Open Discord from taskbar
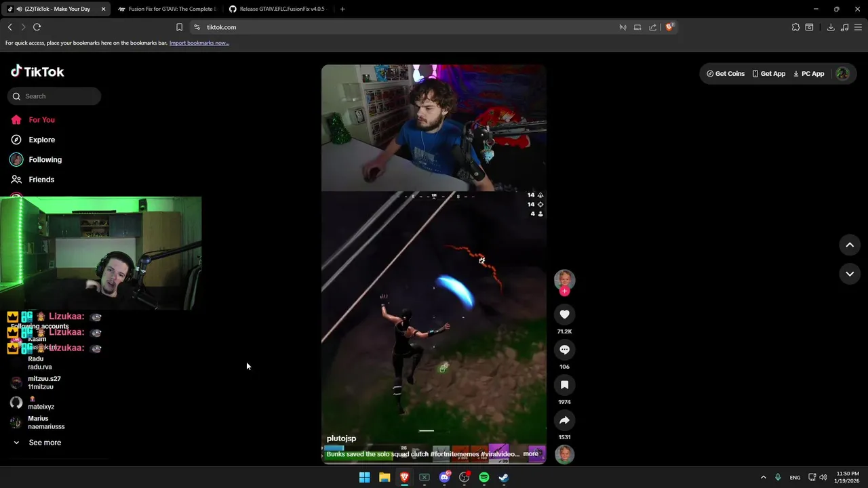 [x=444, y=477]
